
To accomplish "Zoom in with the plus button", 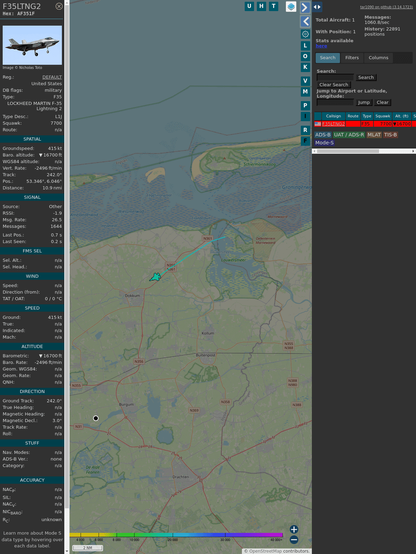I will point(294,529).
